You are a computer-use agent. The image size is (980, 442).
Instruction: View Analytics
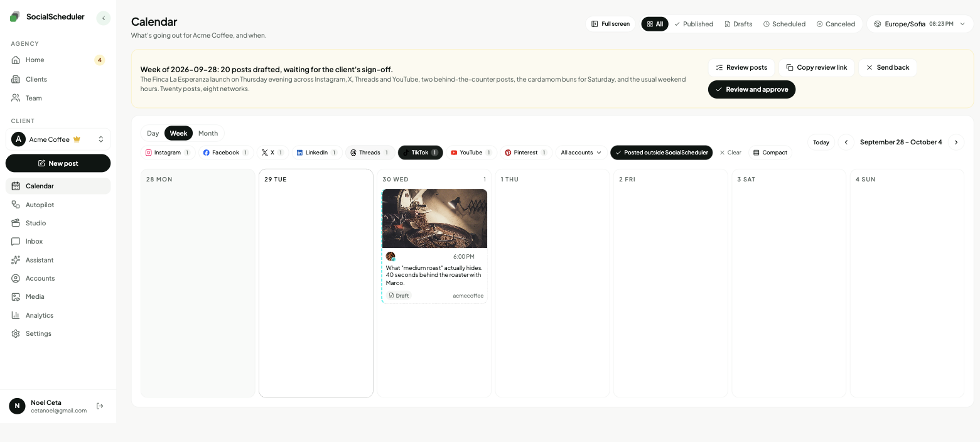tap(58, 315)
